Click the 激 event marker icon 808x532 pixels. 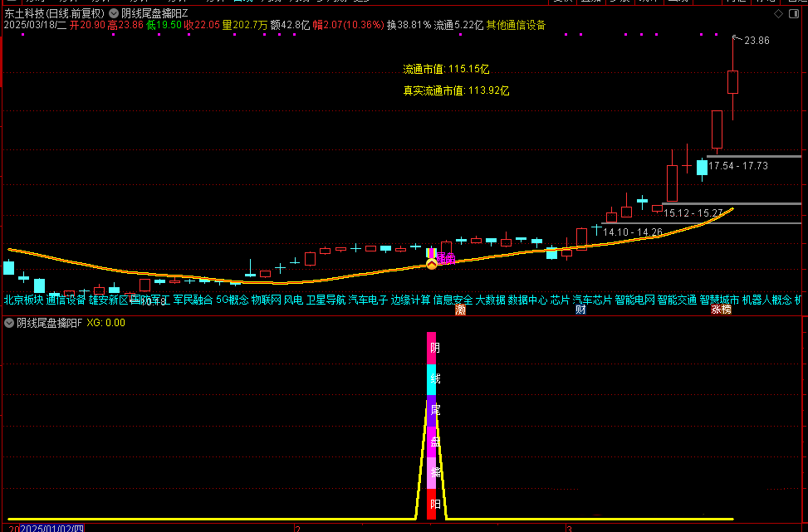tap(460, 310)
